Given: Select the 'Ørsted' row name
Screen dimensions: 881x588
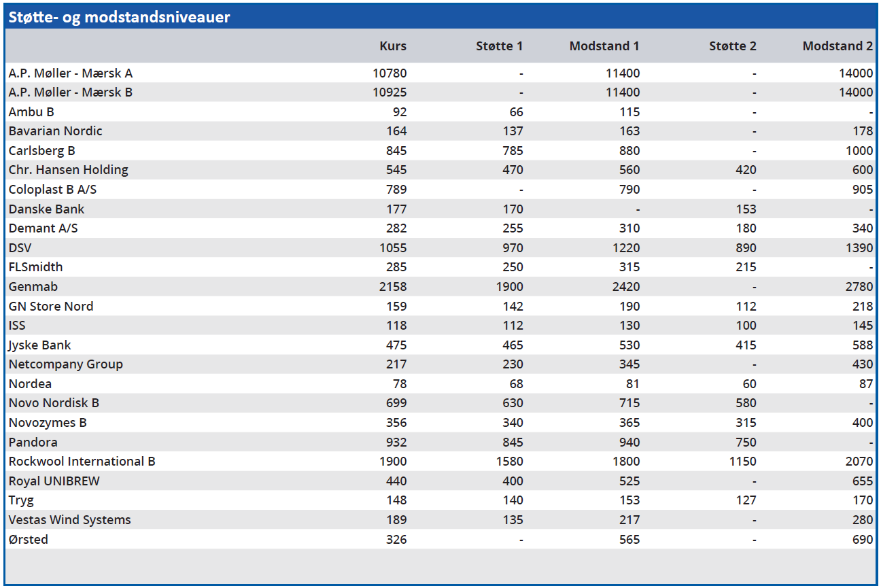Looking at the screenshot, I should pos(29,539).
